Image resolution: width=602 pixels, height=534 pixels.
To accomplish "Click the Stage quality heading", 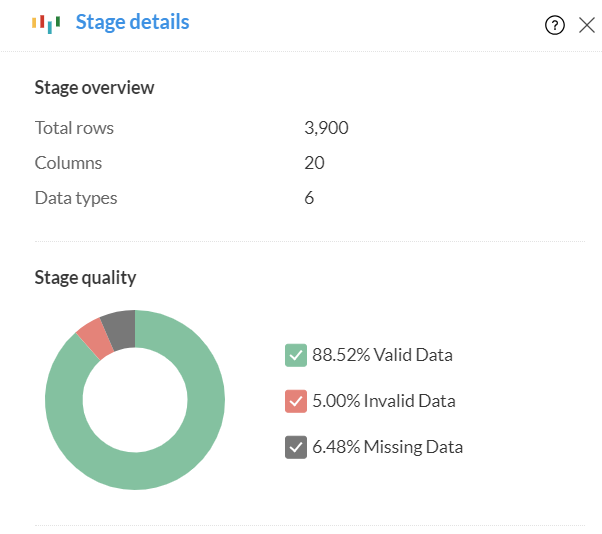I will 85,278.
